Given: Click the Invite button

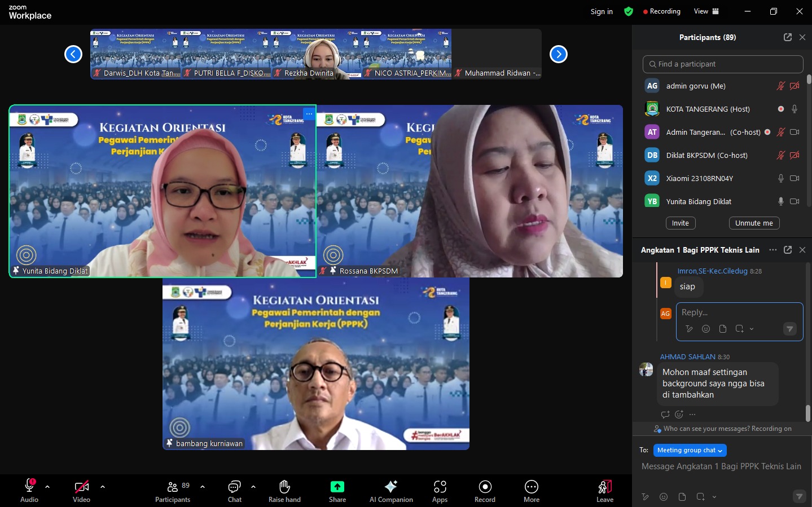Looking at the screenshot, I should pos(680,223).
